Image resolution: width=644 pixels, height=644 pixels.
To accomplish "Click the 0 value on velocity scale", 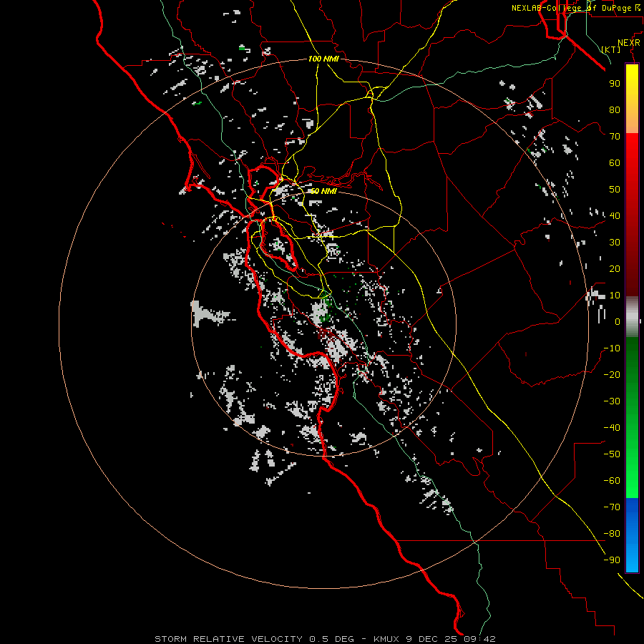I will pyautogui.click(x=618, y=322).
